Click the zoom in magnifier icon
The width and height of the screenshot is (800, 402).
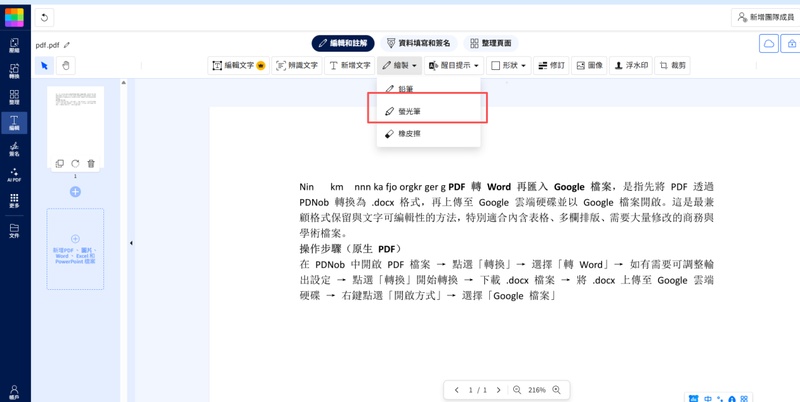point(556,390)
